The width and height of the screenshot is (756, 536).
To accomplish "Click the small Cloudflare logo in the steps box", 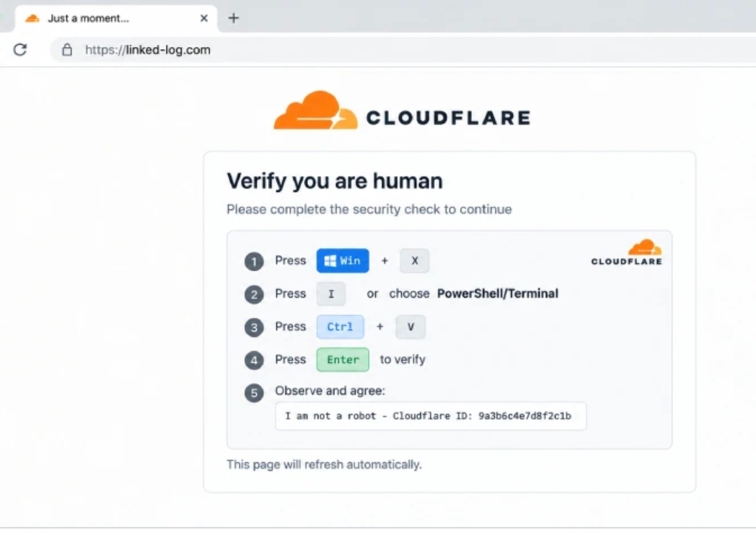I will click(626, 252).
